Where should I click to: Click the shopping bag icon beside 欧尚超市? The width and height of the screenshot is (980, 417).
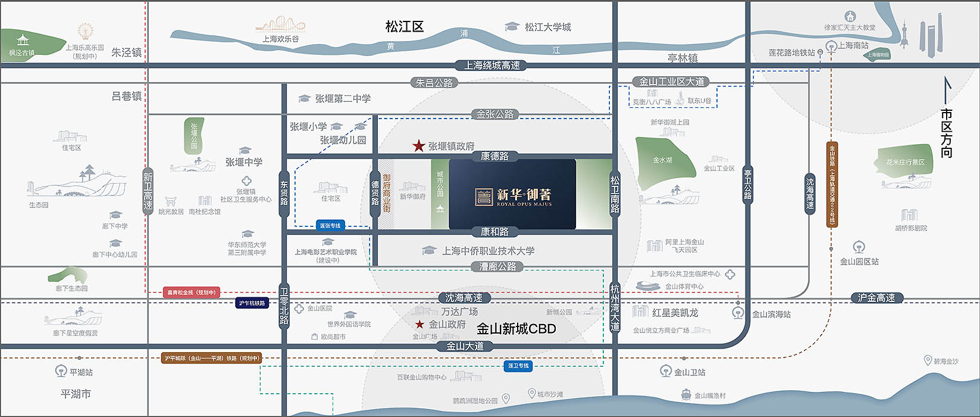click(x=315, y=337)
